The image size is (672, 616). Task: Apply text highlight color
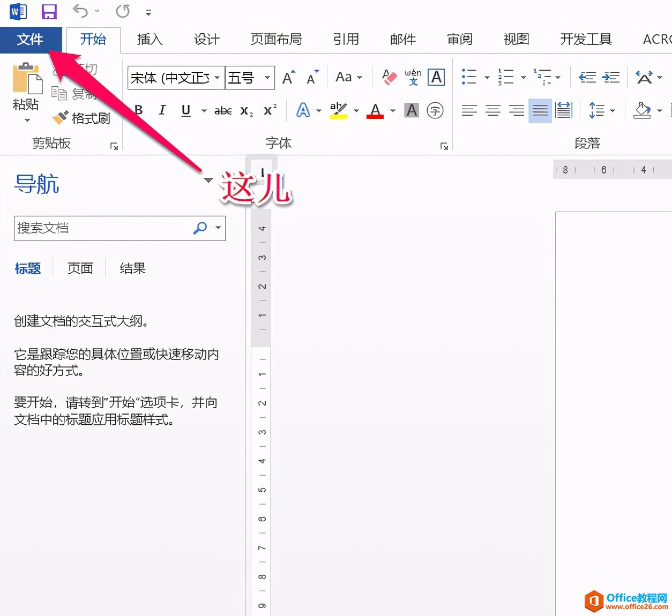[x=338, y=110]
